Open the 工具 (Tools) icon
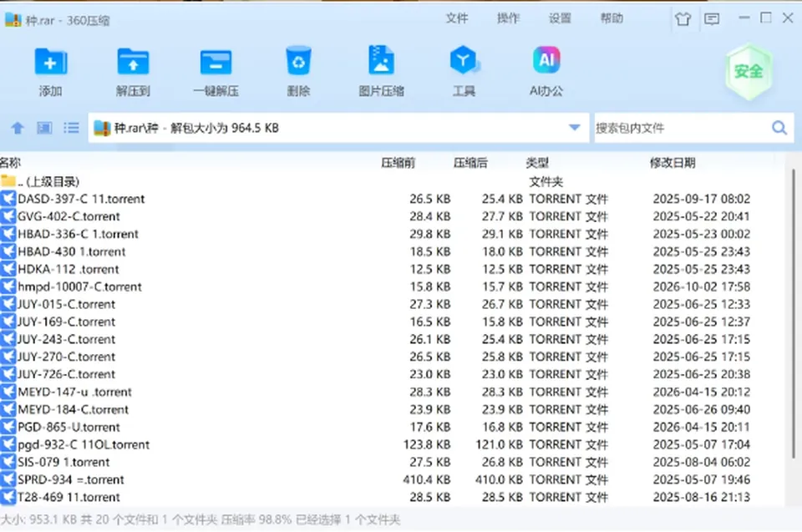802x532 pixels. [464, 60]
